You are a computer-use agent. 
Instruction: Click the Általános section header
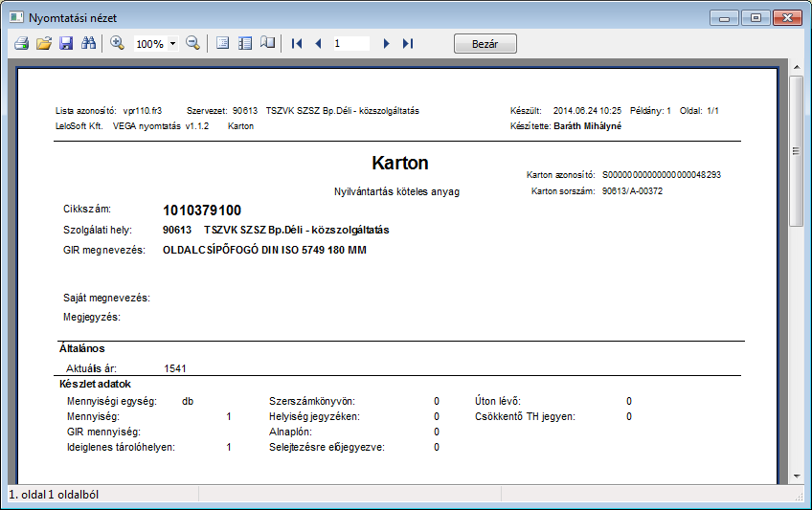[81, 348]
